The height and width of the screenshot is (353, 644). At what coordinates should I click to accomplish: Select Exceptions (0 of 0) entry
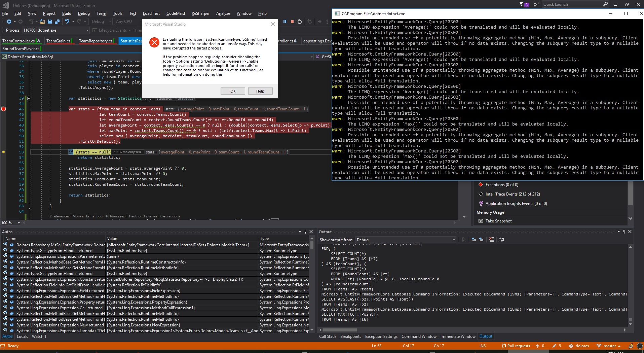coord(498,185)
